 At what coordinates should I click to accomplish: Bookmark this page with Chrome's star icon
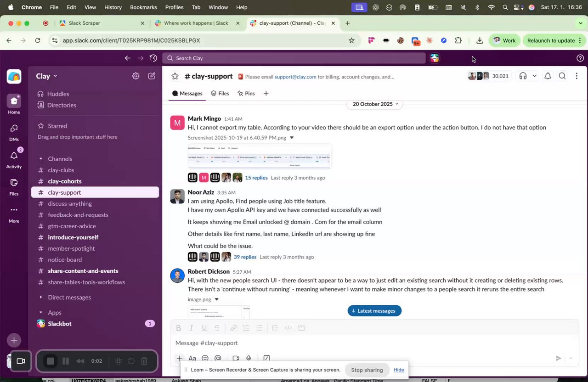tap(351, 40)
